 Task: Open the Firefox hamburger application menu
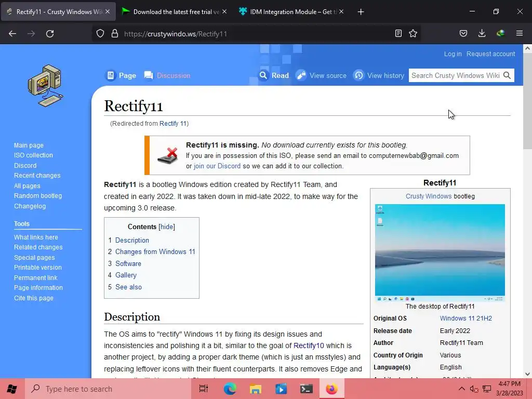click(520, 33)
